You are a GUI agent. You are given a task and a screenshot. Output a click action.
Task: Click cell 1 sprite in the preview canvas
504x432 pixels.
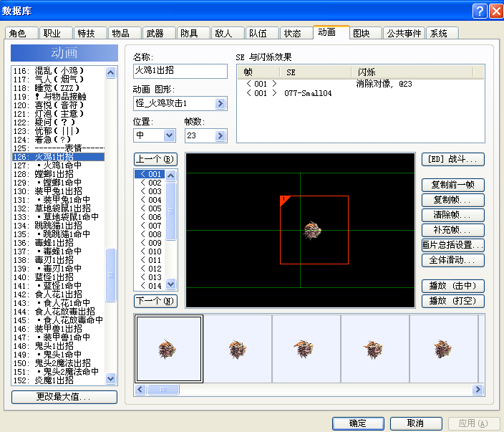coord(314,230)
